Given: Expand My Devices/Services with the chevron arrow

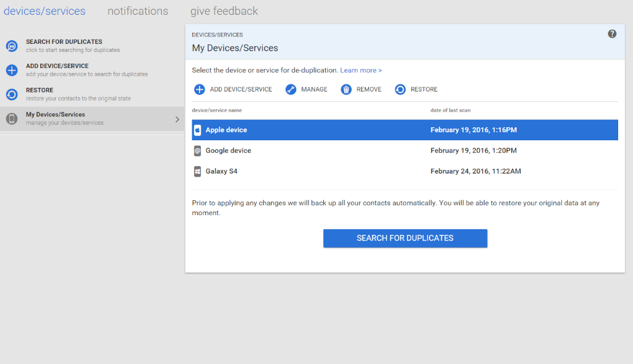Looking at the screenshot, I should click(x=177, y=119).
